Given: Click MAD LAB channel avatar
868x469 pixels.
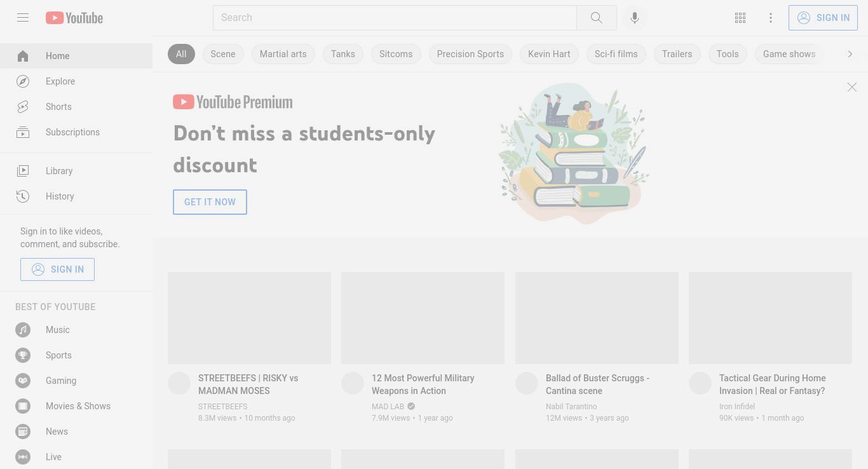Looking at the screenshot, I should [x=353, y=383].
